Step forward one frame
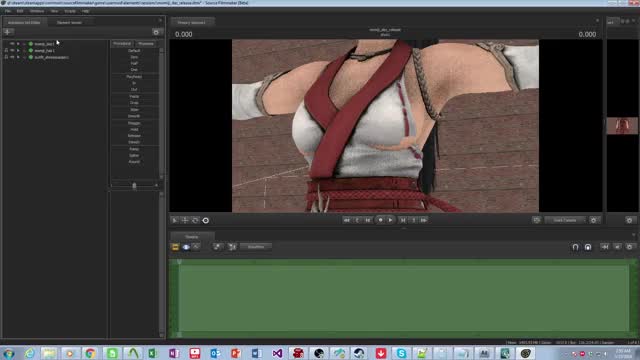This screenshot has width=640, height=360. [x=402, y=220]
